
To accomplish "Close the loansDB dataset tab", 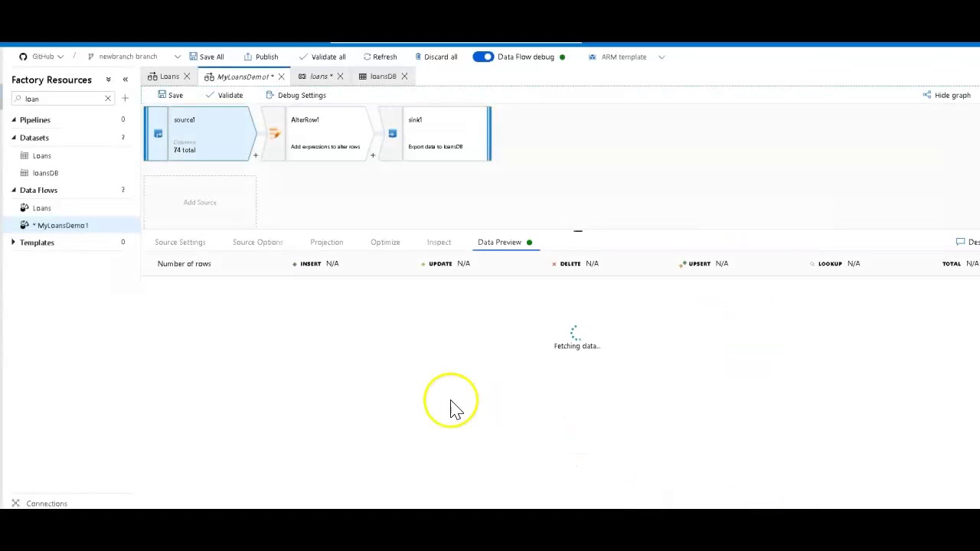I will click(x=404, y=77).
